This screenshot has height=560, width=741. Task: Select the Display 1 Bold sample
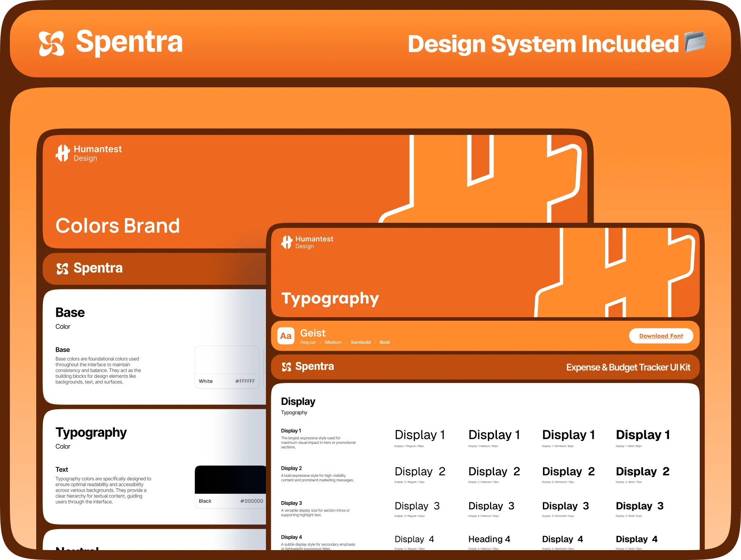click(x=643, y=435)
